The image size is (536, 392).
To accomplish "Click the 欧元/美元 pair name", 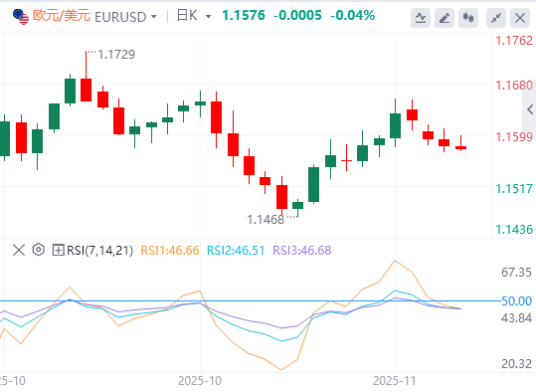I will coord(62,16).
